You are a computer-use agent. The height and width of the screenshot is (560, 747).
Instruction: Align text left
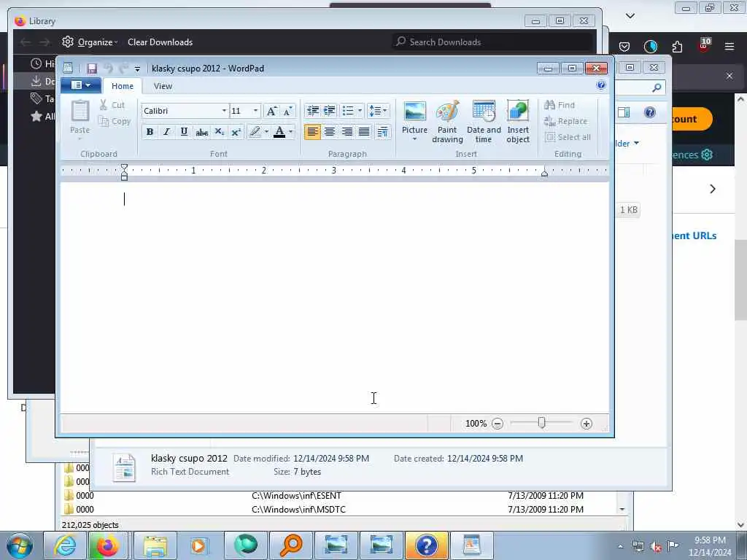coord(312,132)
